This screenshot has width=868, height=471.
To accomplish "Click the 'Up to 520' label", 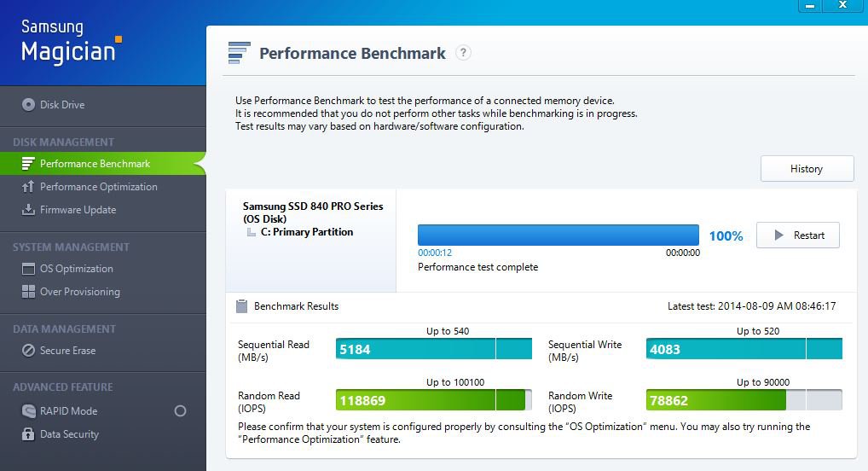I will pyautogui.click(x=758, y=331).
